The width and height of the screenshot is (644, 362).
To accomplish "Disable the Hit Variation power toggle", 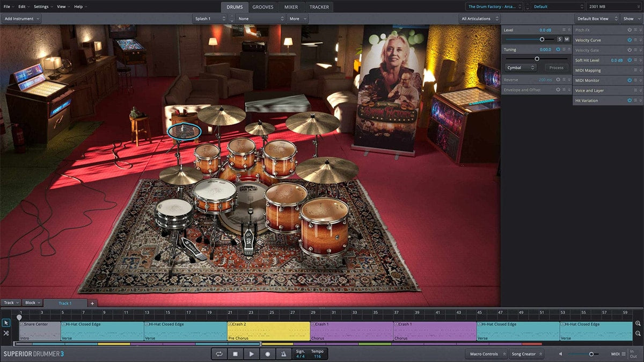I will pos(630,100).
